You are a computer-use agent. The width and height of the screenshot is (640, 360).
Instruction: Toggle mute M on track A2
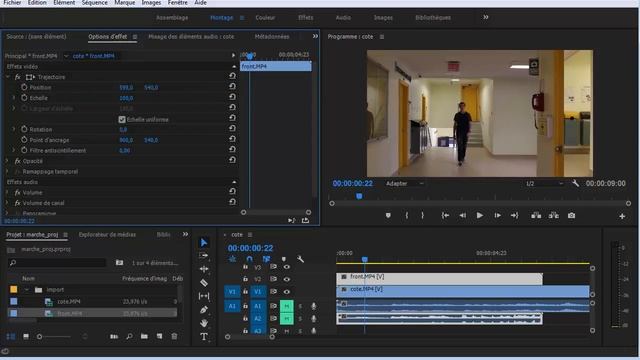pyautogui.click(x=287, y=318)
